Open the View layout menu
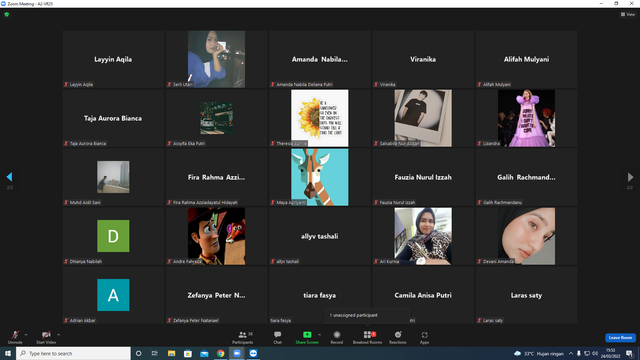 628,14
